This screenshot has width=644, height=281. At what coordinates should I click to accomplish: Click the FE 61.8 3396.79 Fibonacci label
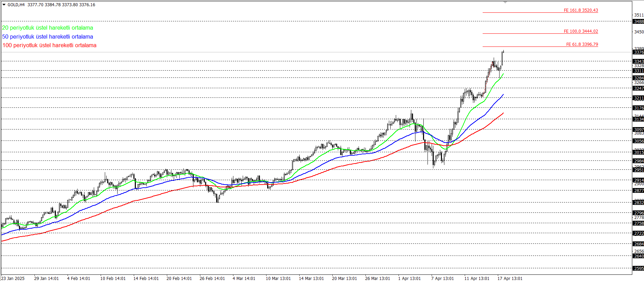coord(582,44)
